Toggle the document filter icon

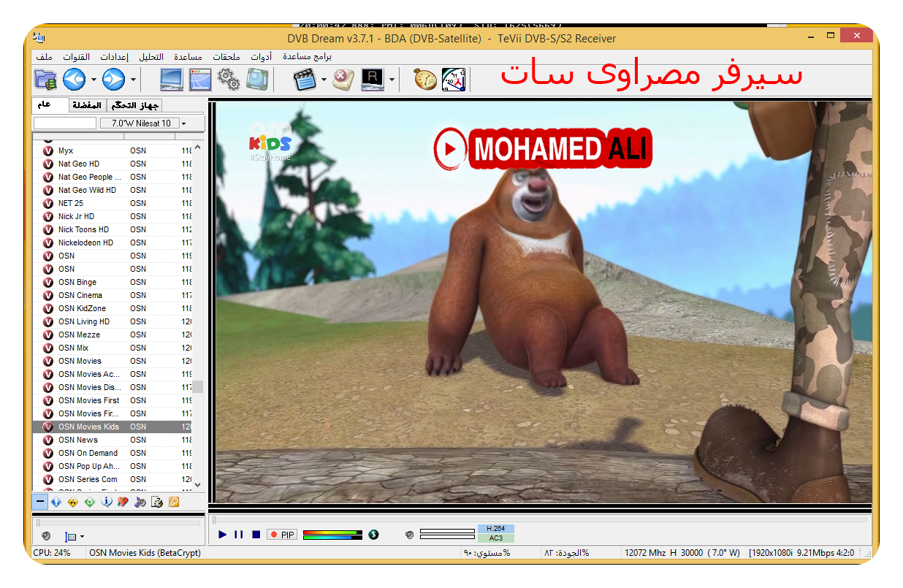pyautogui.click(x=156, y=502)
